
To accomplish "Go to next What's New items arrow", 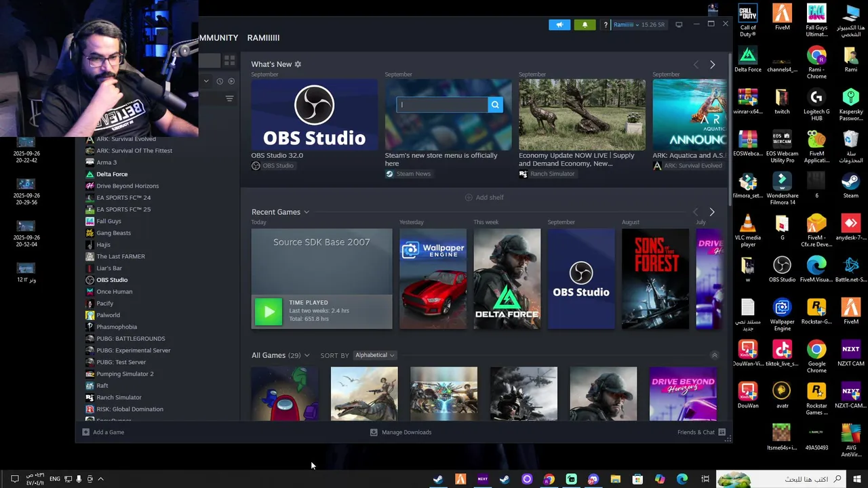I will point(712,64).
